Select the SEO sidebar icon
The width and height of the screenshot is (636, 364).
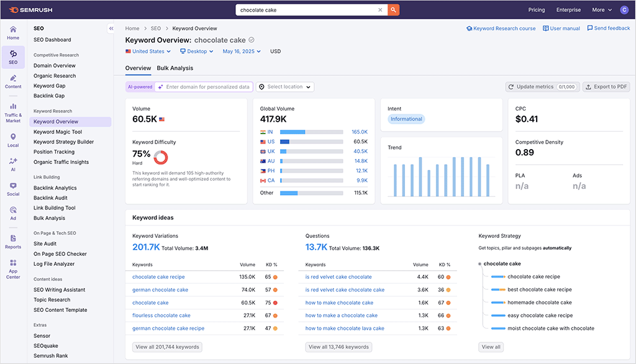tap(13, 57)
